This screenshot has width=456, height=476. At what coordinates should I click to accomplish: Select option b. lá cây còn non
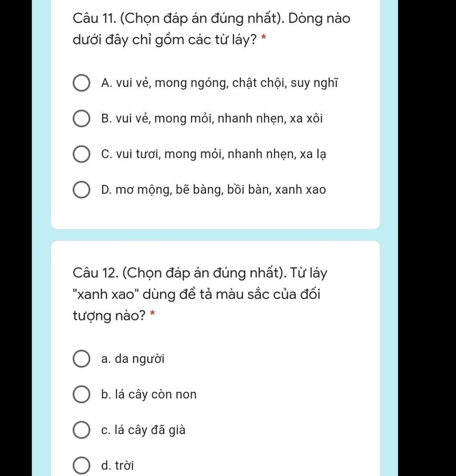pyautogui.click(x=81, y=395)
